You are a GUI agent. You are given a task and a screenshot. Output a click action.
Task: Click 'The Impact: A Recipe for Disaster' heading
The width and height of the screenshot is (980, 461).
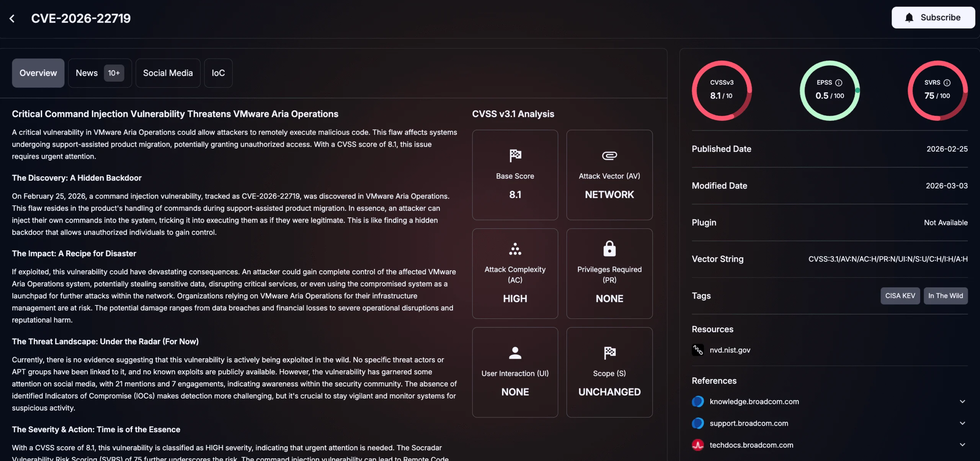point(74,253)
